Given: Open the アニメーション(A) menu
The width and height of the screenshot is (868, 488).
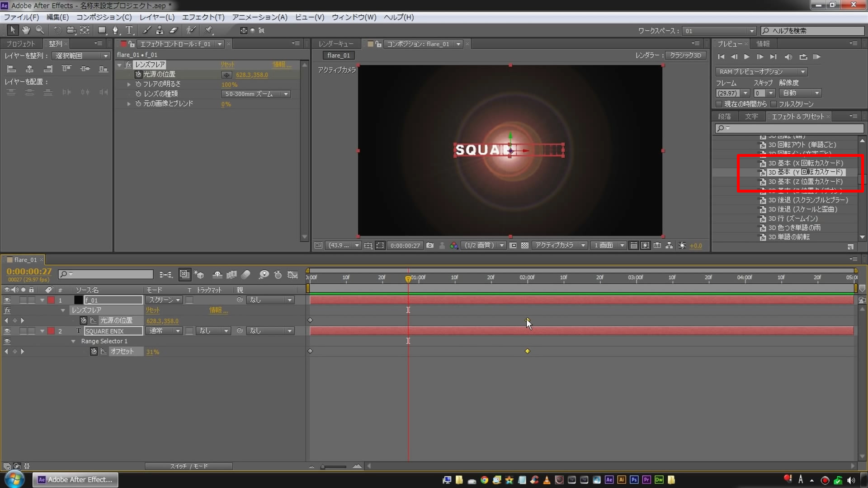Looking at the screenshot, I should [x=259, y=17].
